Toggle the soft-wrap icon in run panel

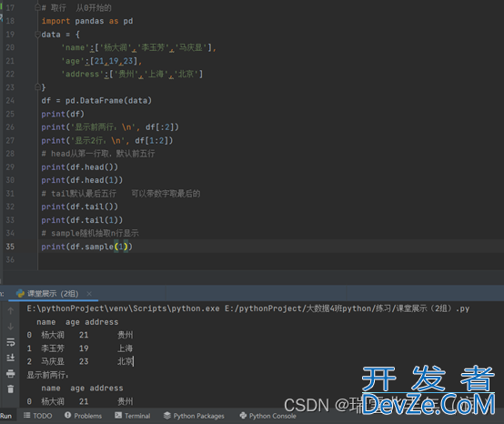click(x=10, y=342)
